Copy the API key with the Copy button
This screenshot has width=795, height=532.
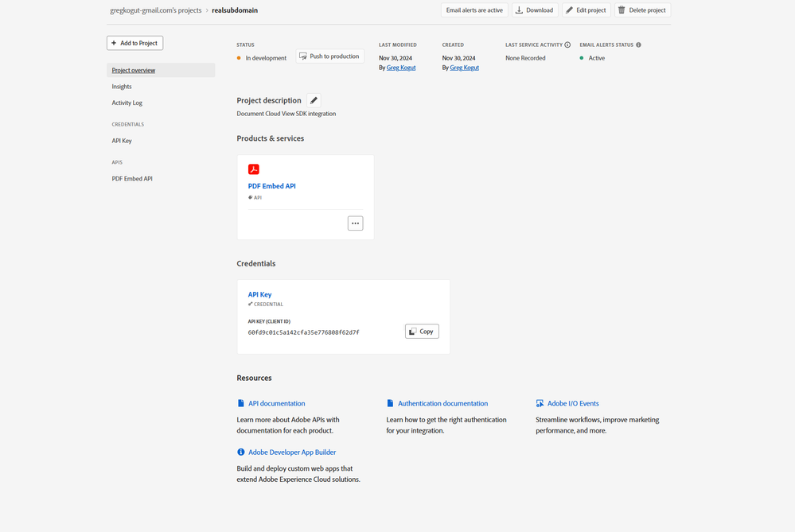(422, 332)
